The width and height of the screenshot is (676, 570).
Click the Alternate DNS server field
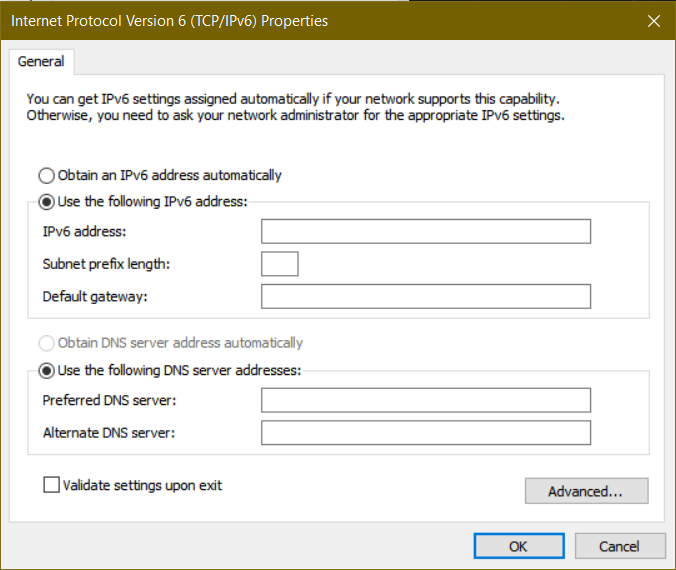pos(426,433)
